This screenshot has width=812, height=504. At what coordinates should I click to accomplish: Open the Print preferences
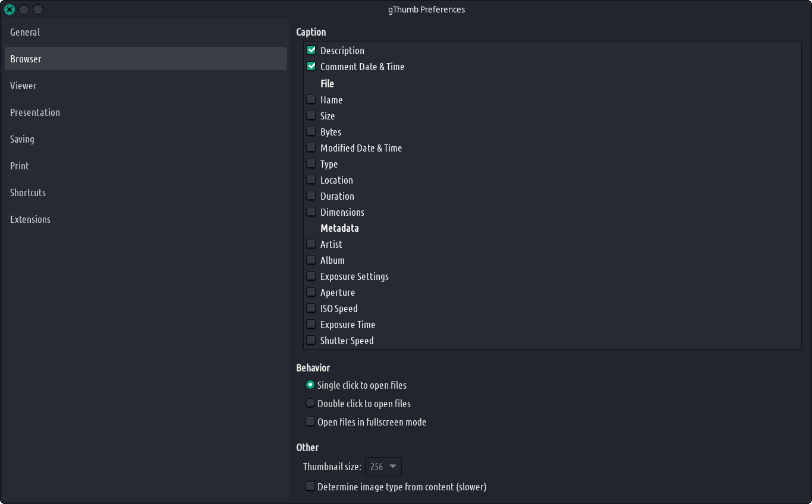(x=146, y=166)
